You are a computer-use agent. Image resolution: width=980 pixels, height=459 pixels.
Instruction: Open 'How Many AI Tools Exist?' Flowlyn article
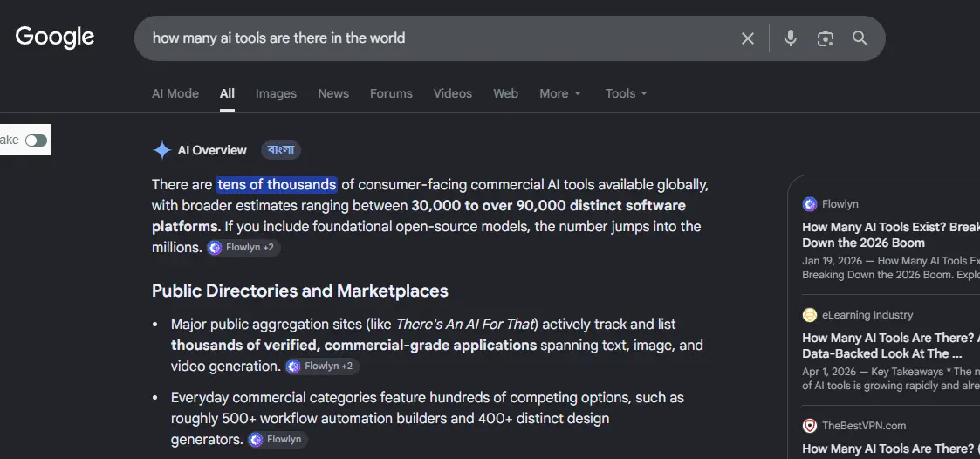click(891, 235)
